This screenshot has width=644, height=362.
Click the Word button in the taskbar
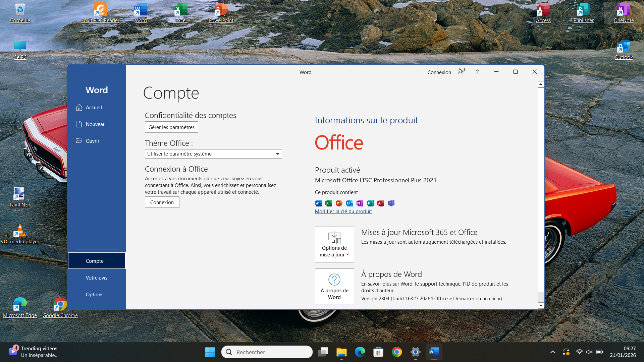click(x=434, y=352)
